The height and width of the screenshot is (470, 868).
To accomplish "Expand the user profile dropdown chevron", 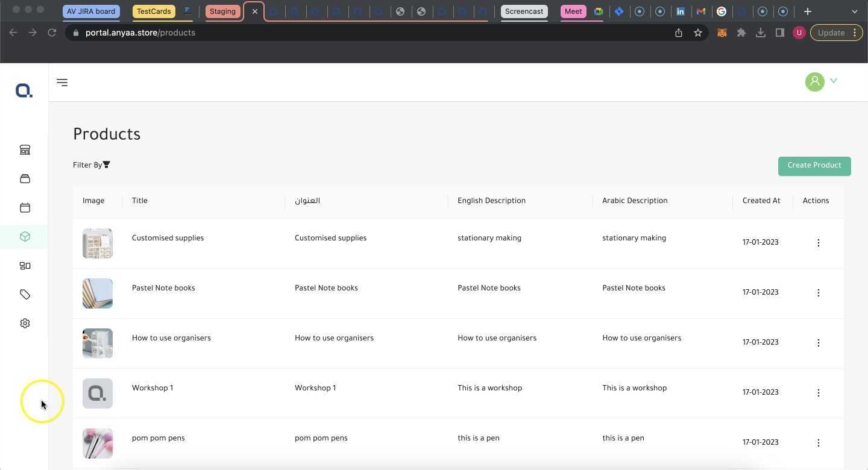I will coord(834,81).
